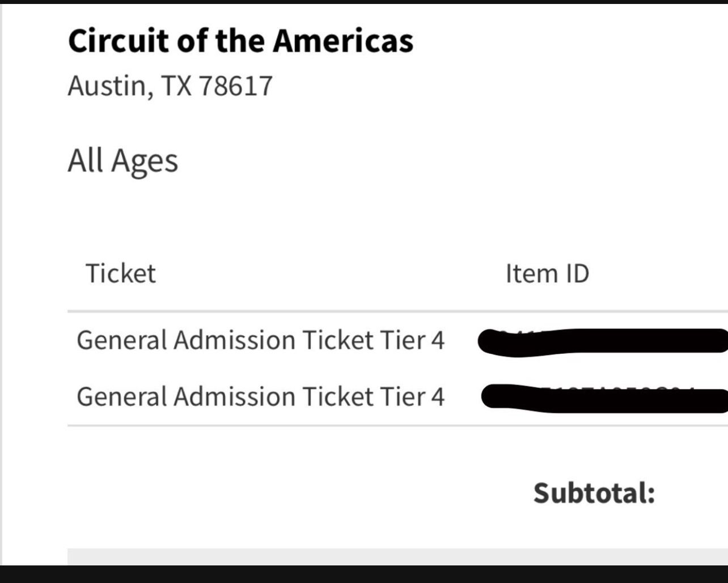Click the word Ages in All Ages
Viewport: 728px width, 583px height.
tap(145, 162)
